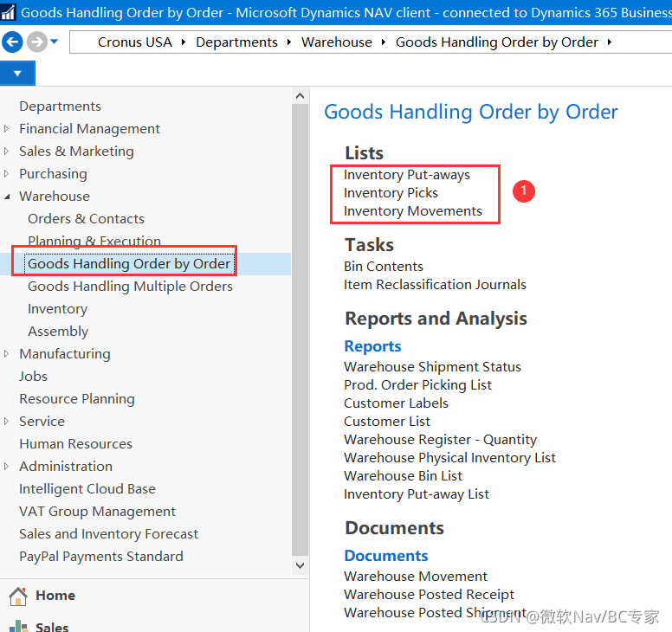Open Warehouse Shipment Status report
The image size is (672, 632).
coord(432,367)
